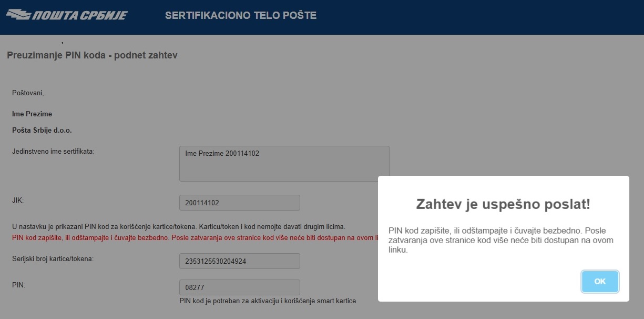The width and height of the screenshot is (644, 319).
Task: Select the header title 'SERTIFIKACIONO TELO POŠTE'
Action: tap(241, 16)
